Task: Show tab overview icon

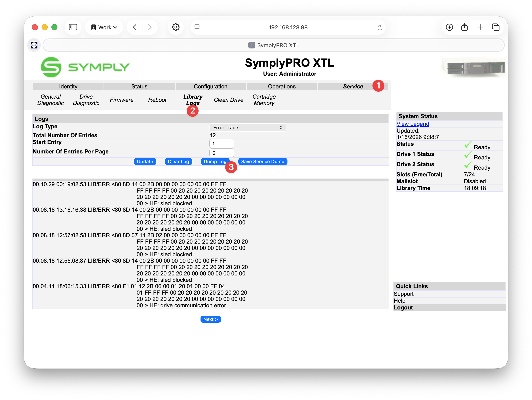Action: click(x=496, y=27)
